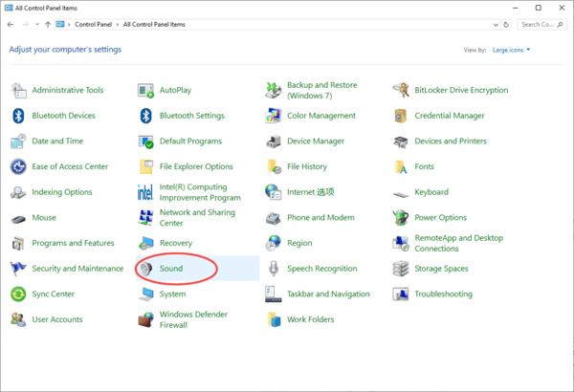The image size is (574, 392).
Task: Click the Storage Spaces icon
Action: coord(401,269)
